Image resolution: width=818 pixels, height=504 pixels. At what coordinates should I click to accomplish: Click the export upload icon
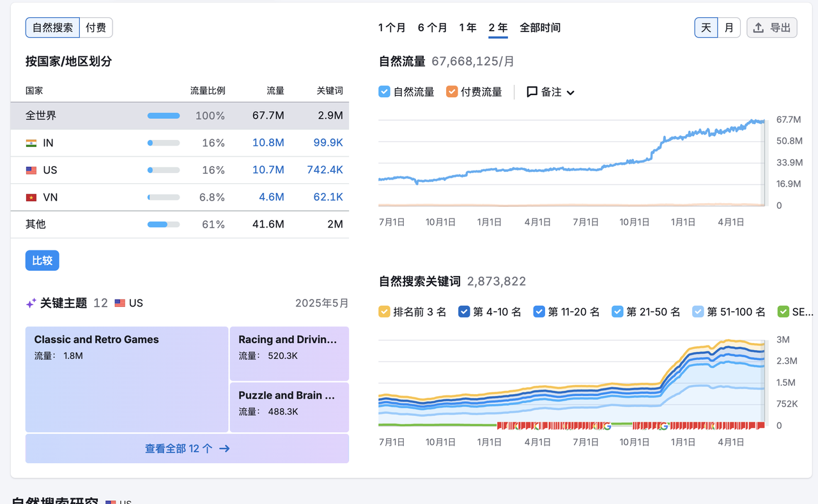coord(759,27)
